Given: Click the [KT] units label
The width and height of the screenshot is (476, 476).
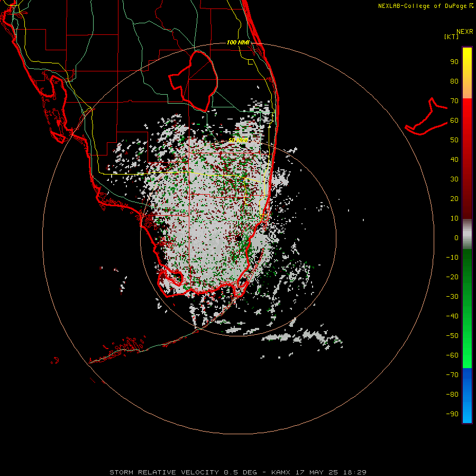Looking at the screenshot, I should [x=451, y=36].
